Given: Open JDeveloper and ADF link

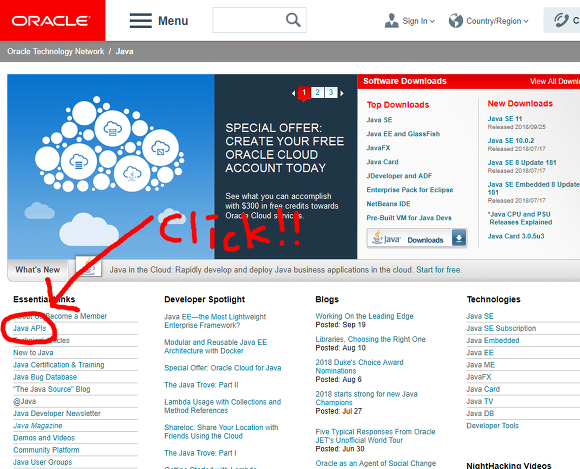Looking at the screenshot, I should [399, 176].
